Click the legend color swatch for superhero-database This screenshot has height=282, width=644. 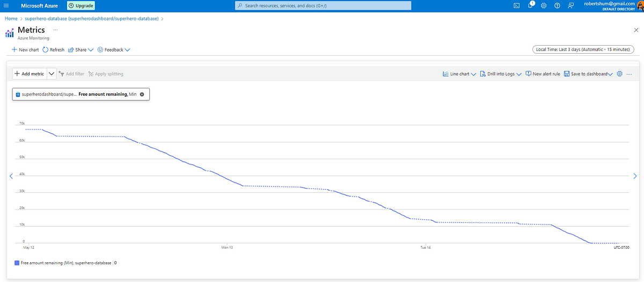coord(17,263)
